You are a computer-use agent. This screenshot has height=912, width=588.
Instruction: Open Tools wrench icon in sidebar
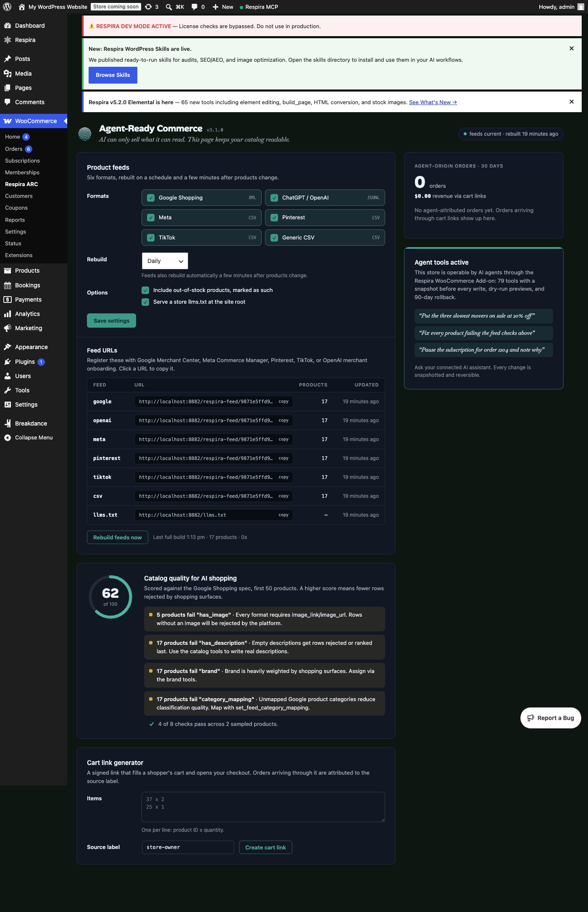coord(8,390)
